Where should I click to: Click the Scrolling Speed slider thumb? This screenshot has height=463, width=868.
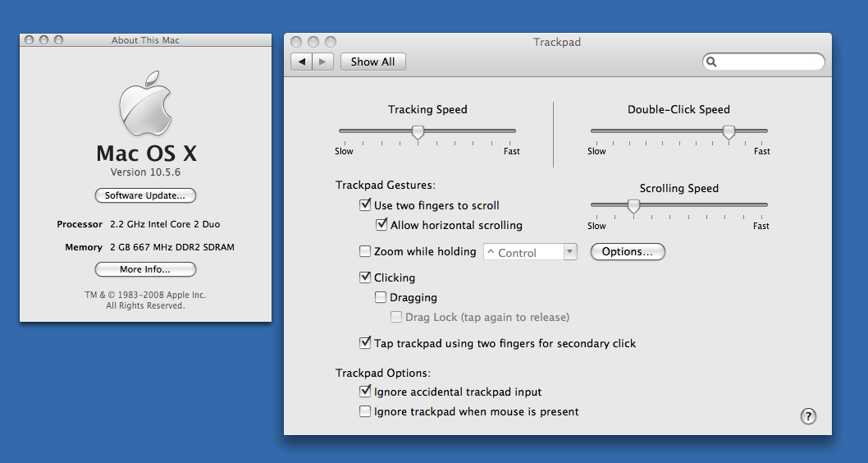[x=633, y=206]
